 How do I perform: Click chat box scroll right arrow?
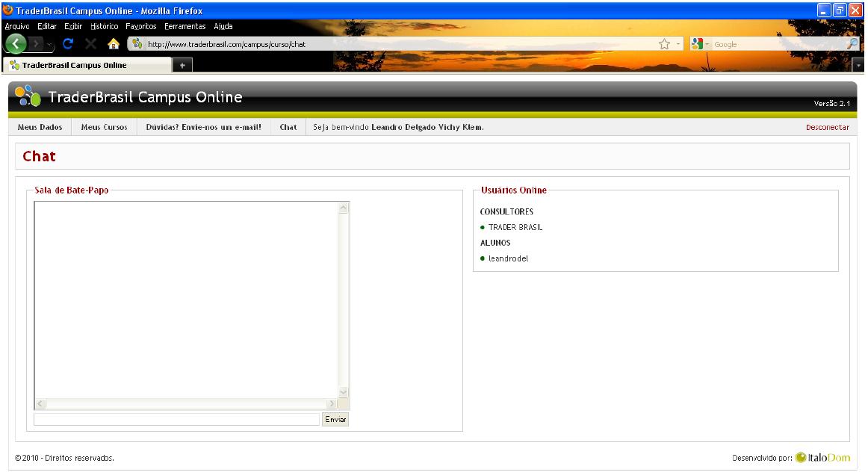332,403
